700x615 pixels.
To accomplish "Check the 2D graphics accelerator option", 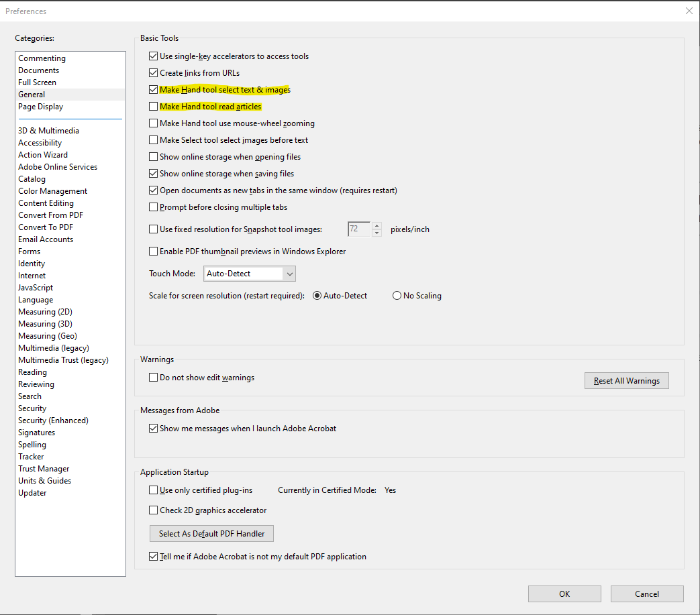I will tap(153, 510).
